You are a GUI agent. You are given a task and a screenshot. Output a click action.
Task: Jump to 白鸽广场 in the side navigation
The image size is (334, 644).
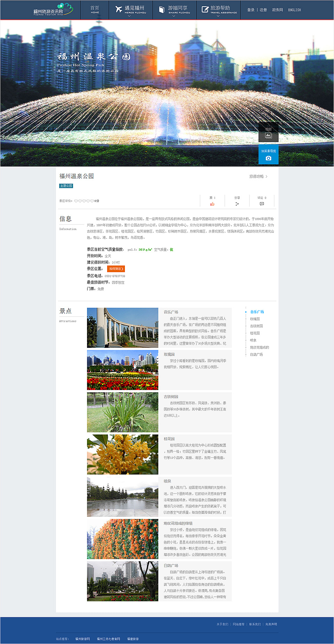(x=256, y=354)
